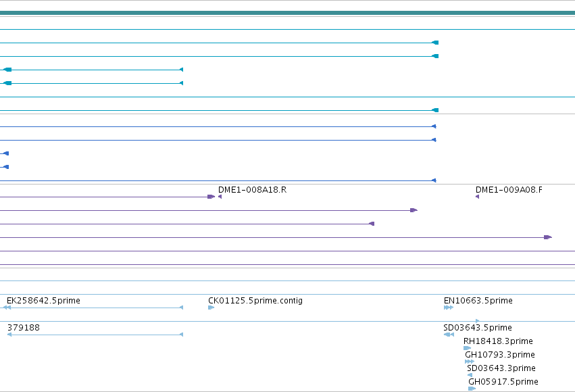
Task: Select the GH05917.5prime feature glyph
Action: [472, 389]
